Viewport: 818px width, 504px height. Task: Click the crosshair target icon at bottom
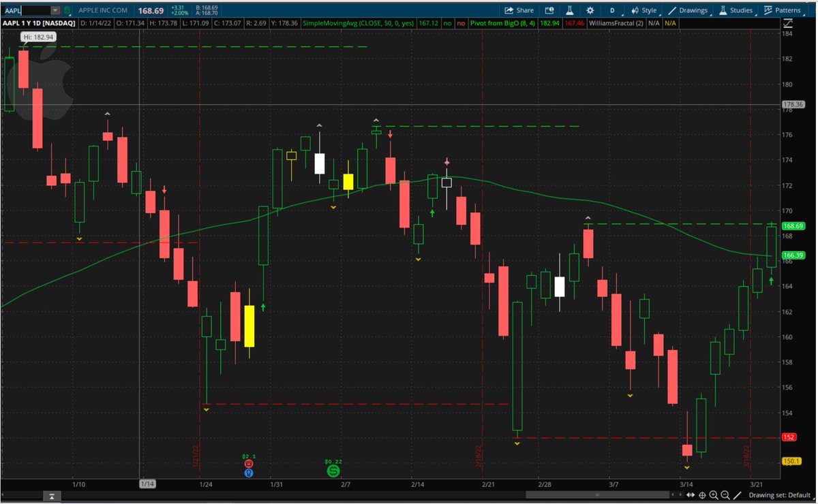(702, 495)
